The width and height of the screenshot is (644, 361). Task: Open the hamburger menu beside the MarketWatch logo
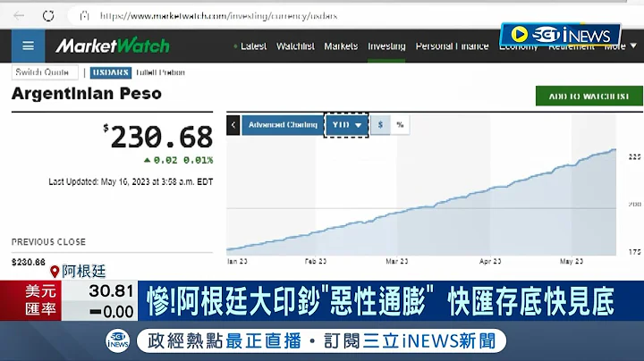pos(28,46)
